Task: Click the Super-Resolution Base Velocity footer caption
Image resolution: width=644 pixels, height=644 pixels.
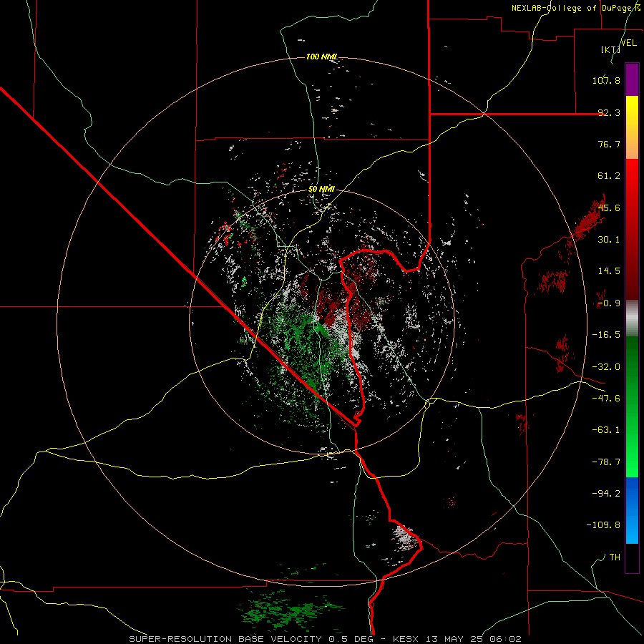Action: coord(326,639)
